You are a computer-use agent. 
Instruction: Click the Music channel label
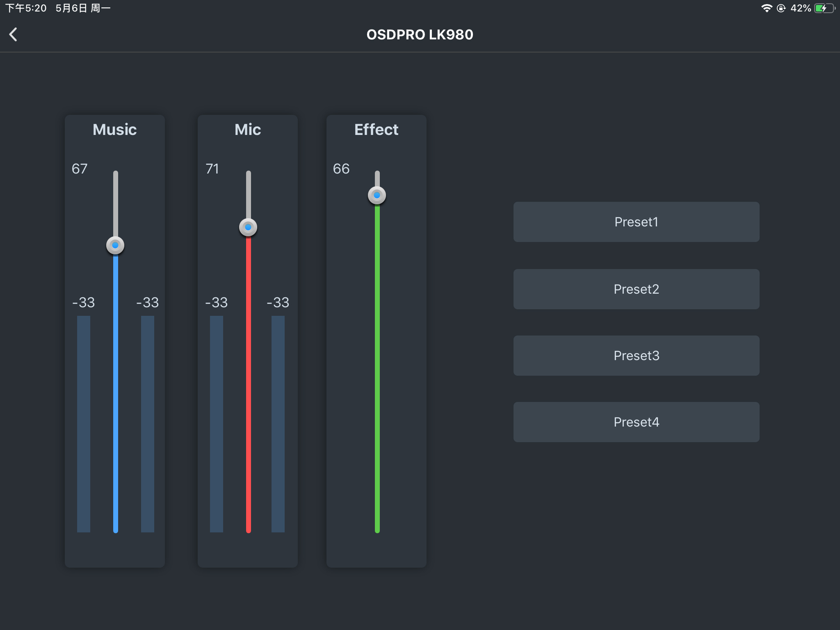click(115, 130)
